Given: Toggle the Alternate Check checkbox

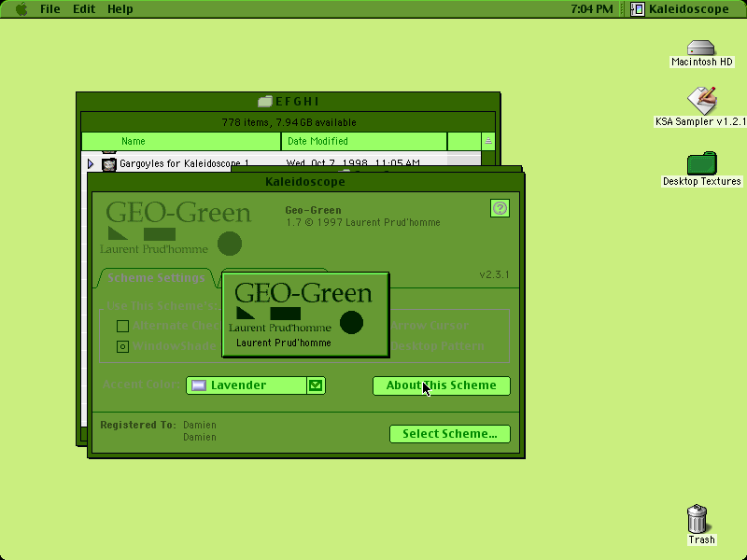Looking at the screenshot, I should tap(122, 326).
